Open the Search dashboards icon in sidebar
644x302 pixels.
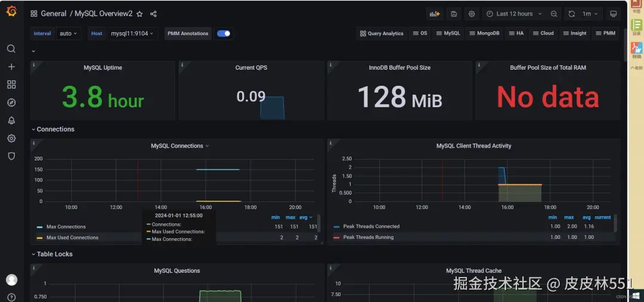tap(11, 49)
